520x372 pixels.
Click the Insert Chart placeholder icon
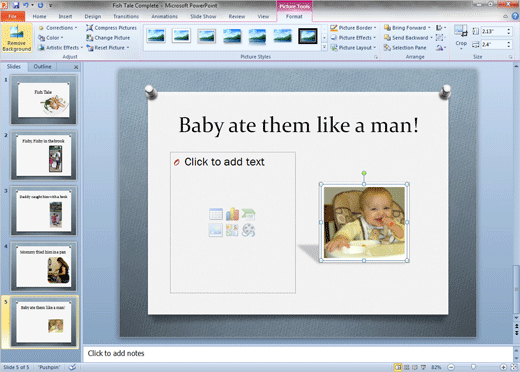[x=232, y=214]
